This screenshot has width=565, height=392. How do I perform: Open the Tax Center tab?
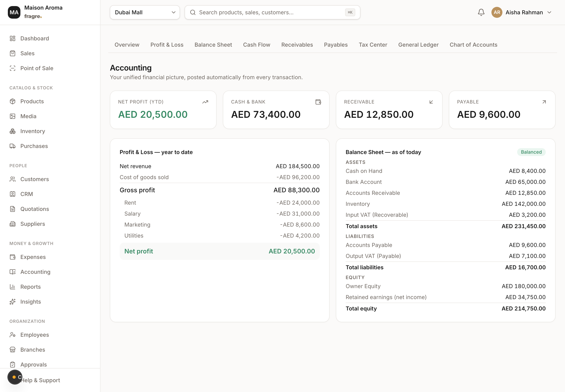coord(373,45)
